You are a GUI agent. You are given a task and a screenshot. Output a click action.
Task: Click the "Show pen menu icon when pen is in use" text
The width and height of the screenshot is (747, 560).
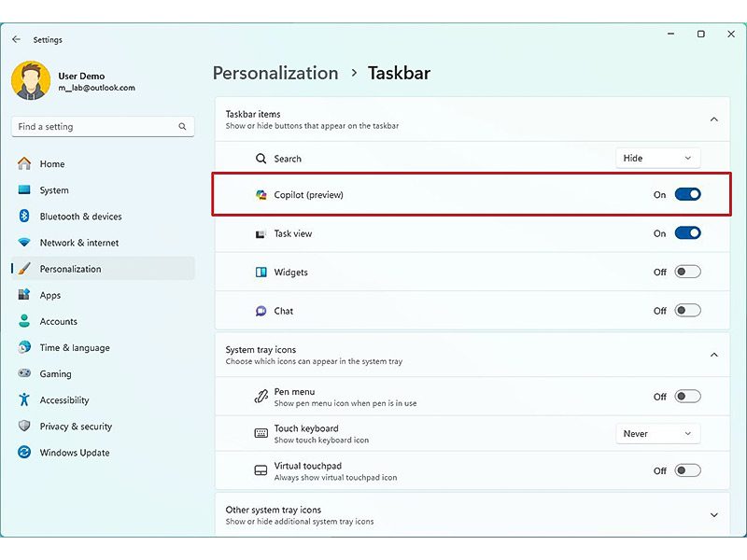click(x=345, y=403)
